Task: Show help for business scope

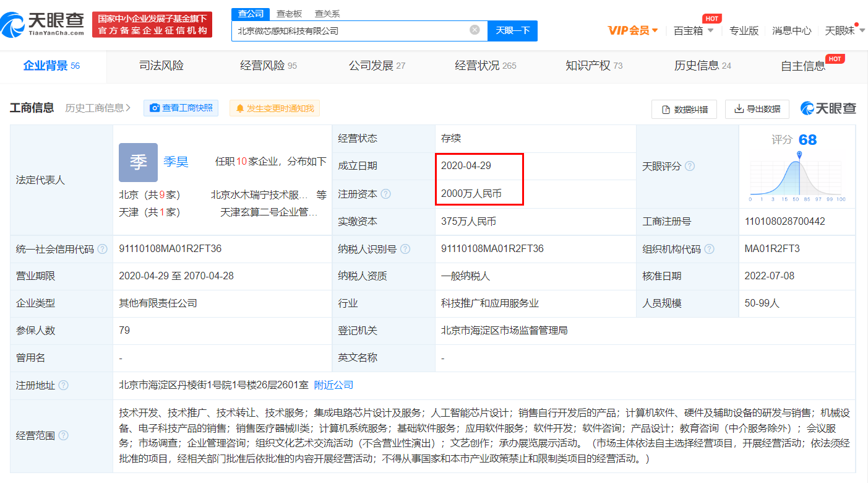Action: click(x=63, y=436)
